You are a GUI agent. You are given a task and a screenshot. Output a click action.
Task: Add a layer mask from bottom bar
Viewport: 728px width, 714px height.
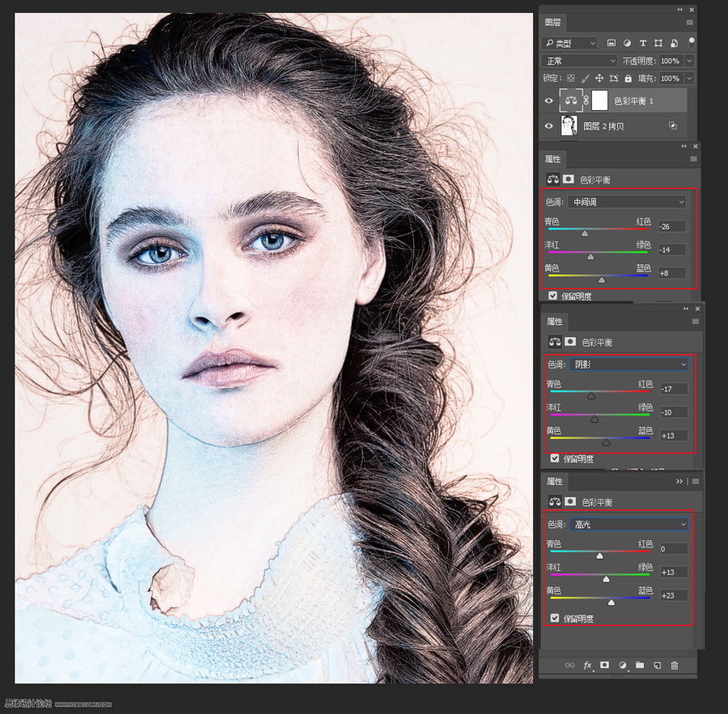click(x=604, y=665)
